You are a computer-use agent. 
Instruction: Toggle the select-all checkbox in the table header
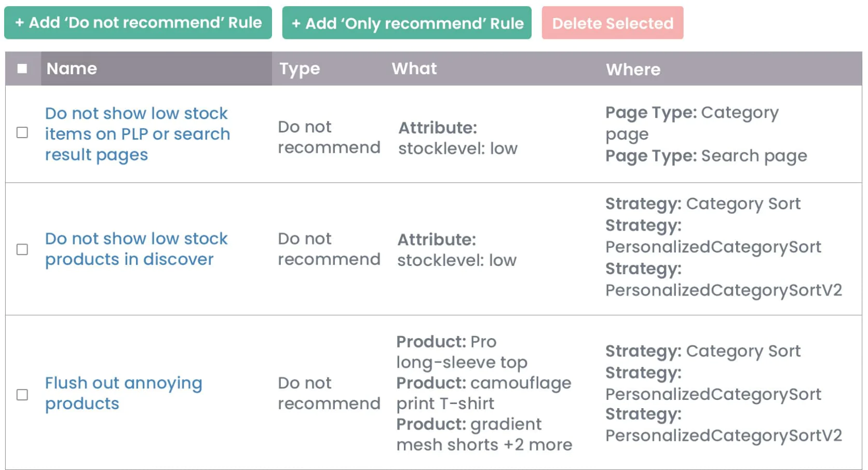(22, 69)
